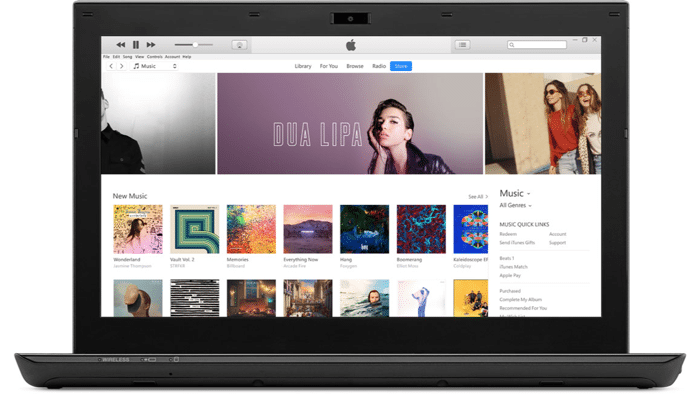Click the Account quick link
The image size is (700, 394).
pos(558,234)
